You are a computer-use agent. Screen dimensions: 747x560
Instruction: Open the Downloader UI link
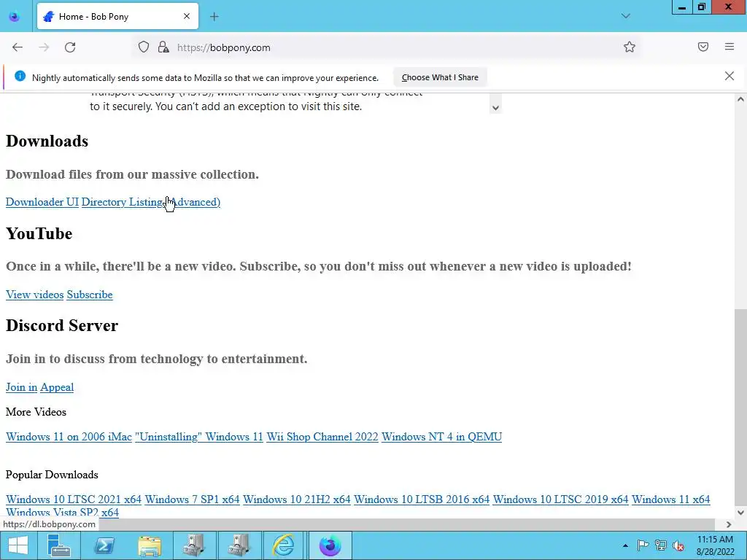coord(42,202)
